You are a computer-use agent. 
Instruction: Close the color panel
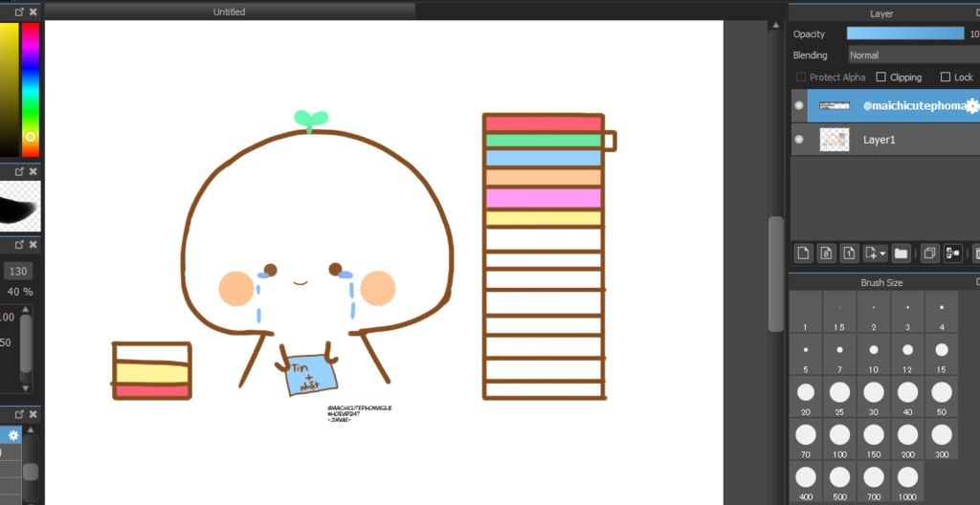click(33, 11)
